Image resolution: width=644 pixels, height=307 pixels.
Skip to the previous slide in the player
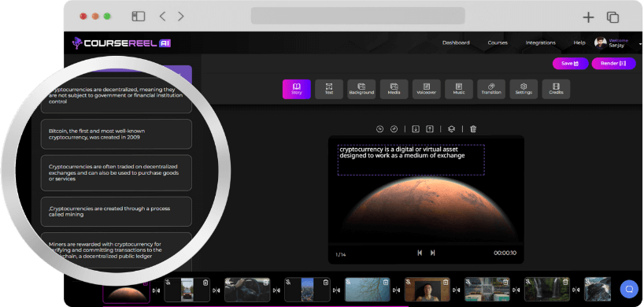[x=420, y=253]
